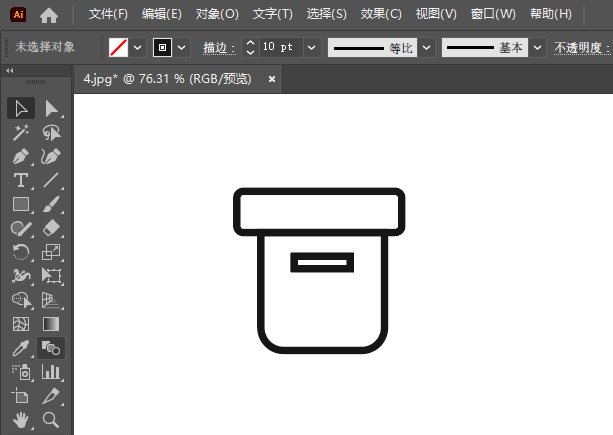The height and width of the screenshot is (435, 613).
Task: Open the 对象(O) menu
Action: (217, 14)
